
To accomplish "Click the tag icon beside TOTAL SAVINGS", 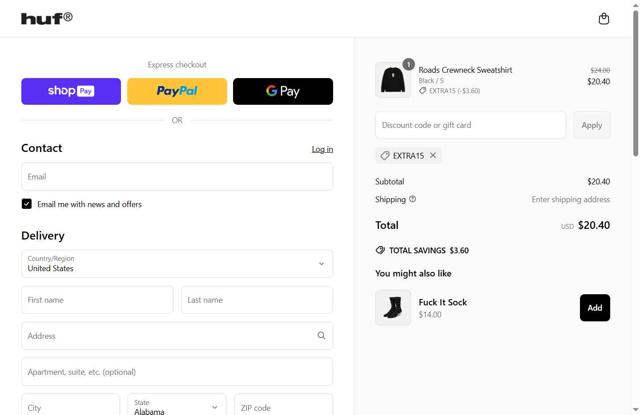I will (x=380, y=250).
